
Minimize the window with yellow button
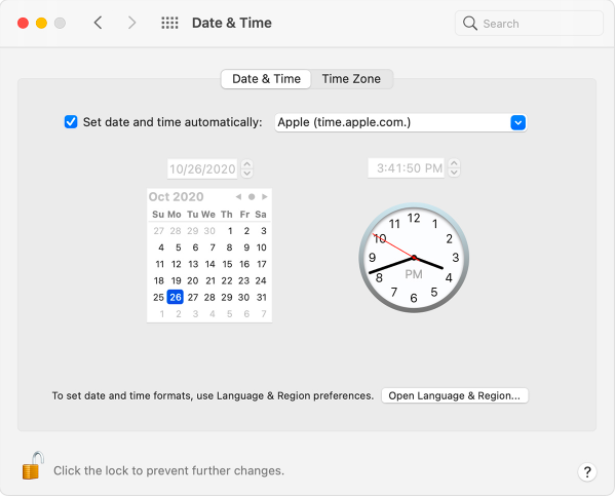[x=42, y=23]
